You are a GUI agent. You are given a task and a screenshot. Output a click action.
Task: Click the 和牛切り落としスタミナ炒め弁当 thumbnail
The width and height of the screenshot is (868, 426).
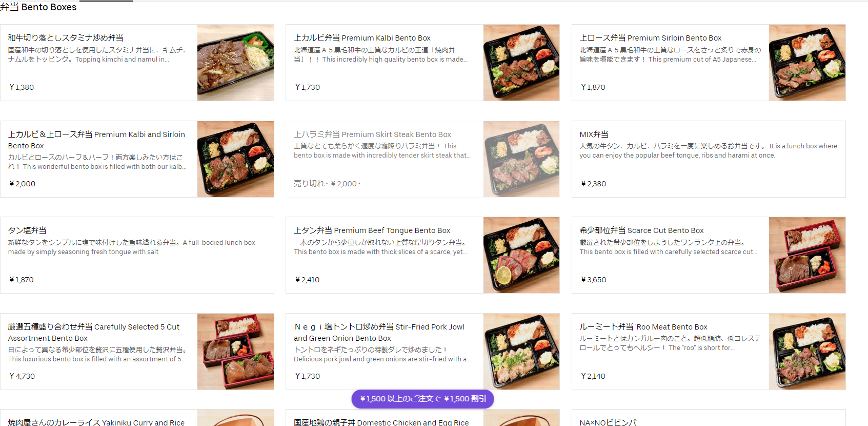click(235, 63)
